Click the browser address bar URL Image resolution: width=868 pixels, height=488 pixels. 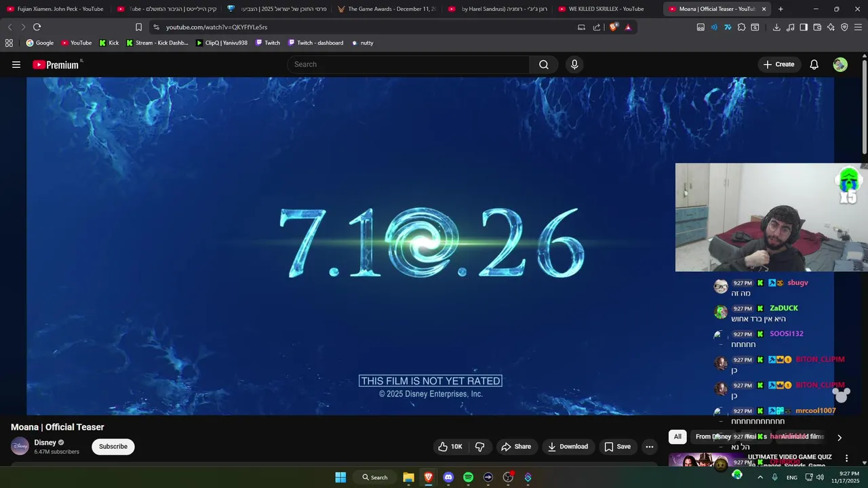[216, 27]
